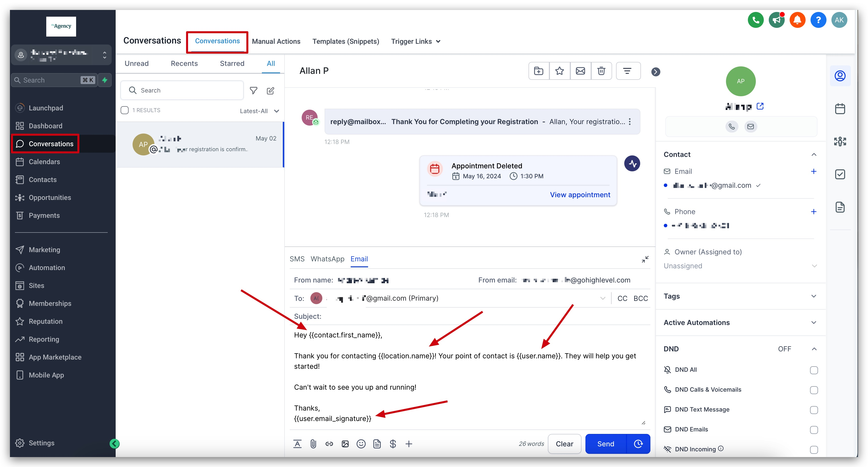Click the green phone dialer icon
Image resolution: width=868 pixels, height=467 pixels.
[755, 20]
